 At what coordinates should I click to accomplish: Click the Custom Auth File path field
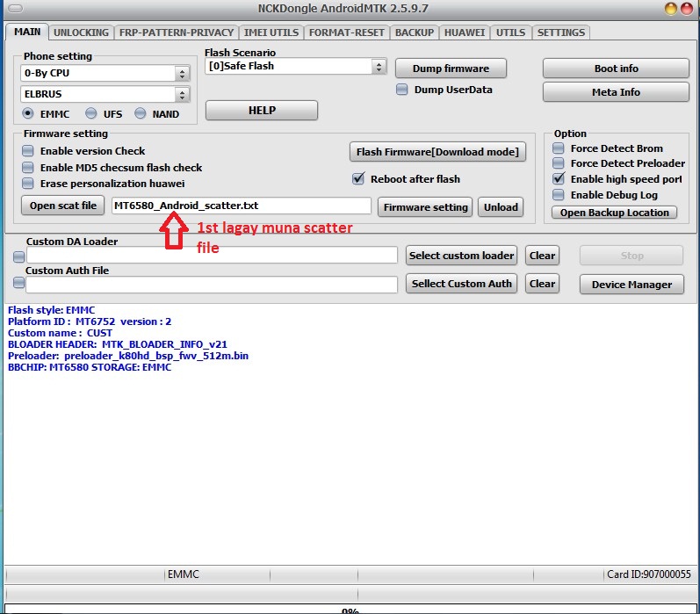[x=212, y=285]
